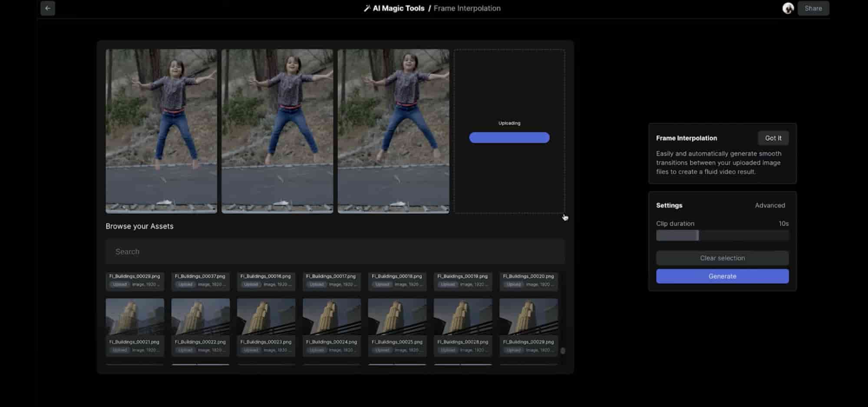
Task: Click the blue Uploading progress bar
Action: pos(509,138)
